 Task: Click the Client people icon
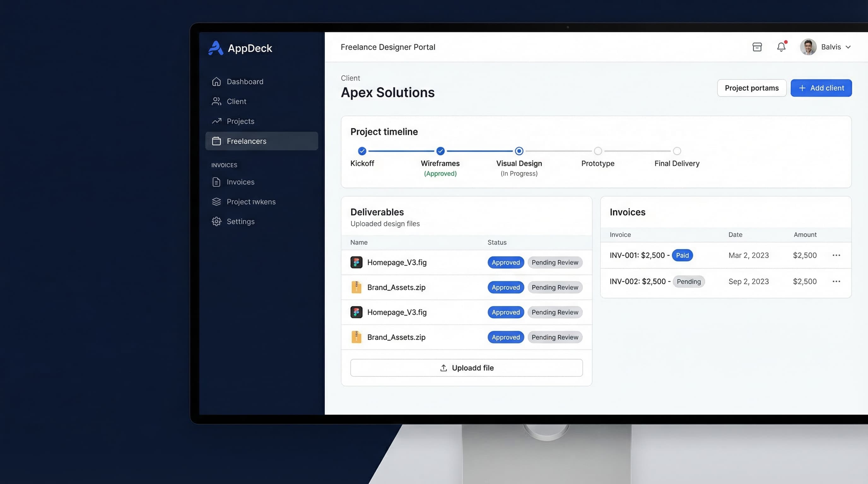(216, 101)
